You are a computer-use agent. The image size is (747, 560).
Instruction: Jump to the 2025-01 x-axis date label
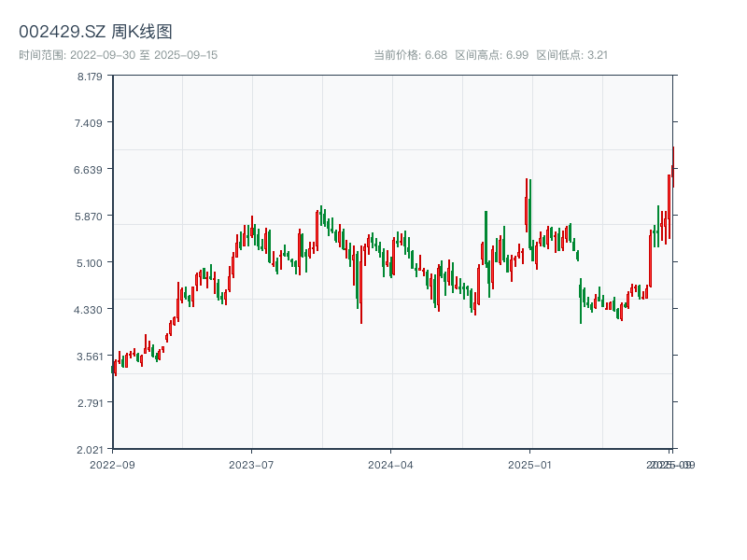530,464
